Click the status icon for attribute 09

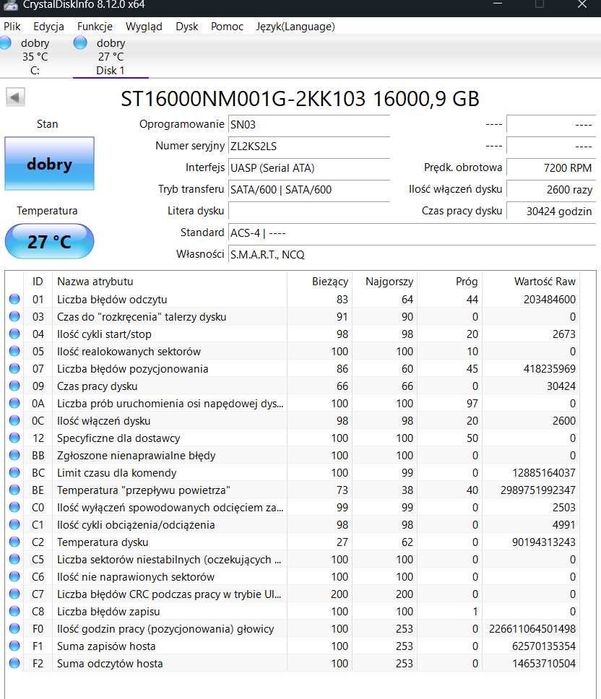tap(15, 386)
